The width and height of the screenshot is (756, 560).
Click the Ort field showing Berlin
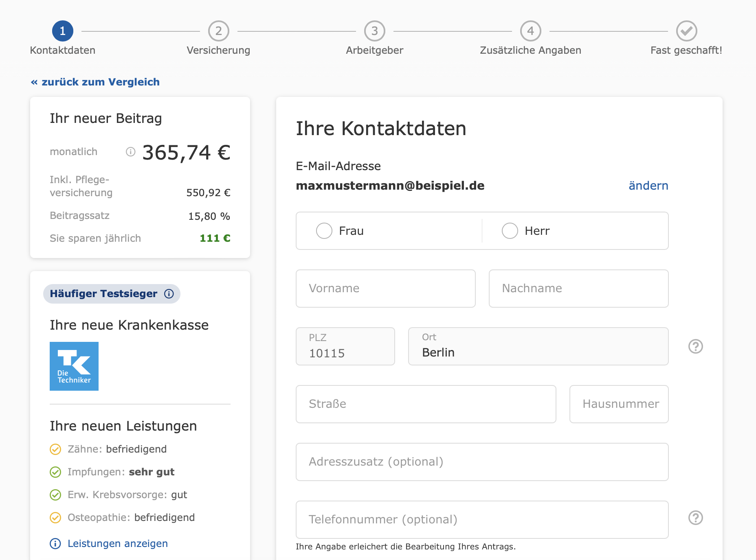point(538,346)
